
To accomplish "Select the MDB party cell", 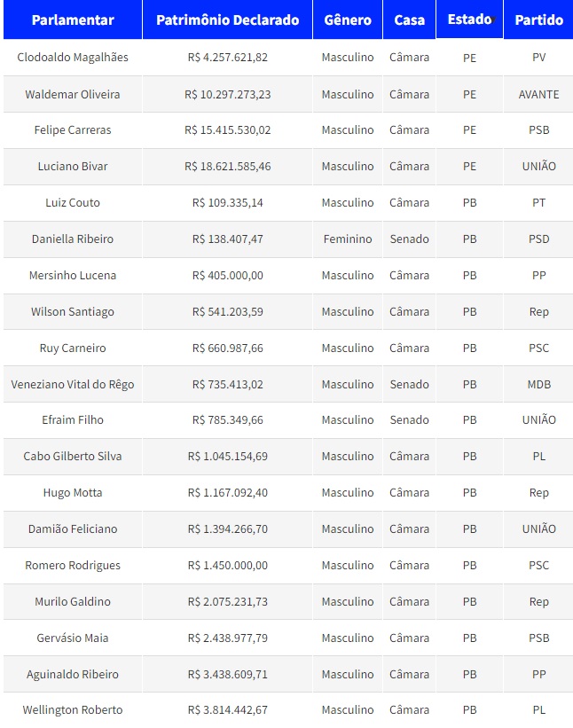I will [x=538, y=384].
